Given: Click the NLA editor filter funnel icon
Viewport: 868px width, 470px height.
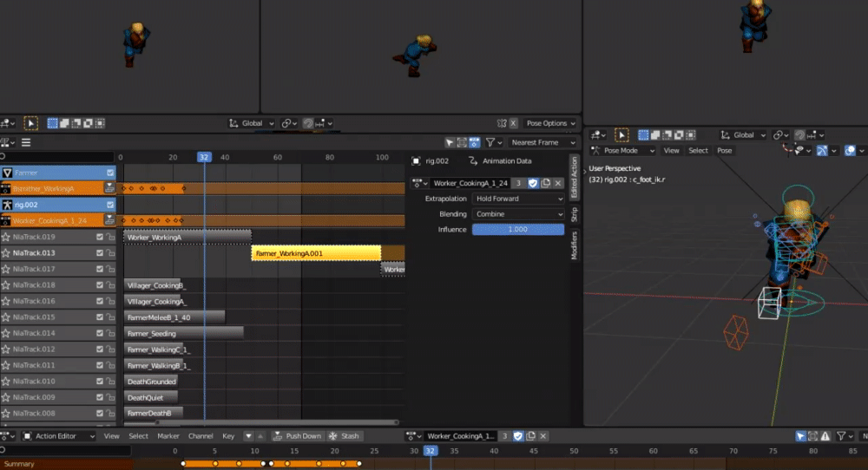Looking at the screenshot, I should click(490, 142).
